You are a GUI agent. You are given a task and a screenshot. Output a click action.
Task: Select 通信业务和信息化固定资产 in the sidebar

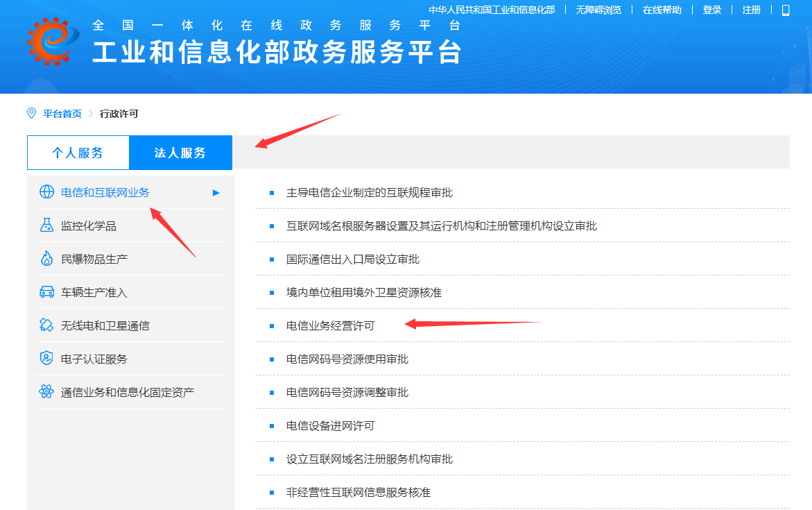click(128, 392)
